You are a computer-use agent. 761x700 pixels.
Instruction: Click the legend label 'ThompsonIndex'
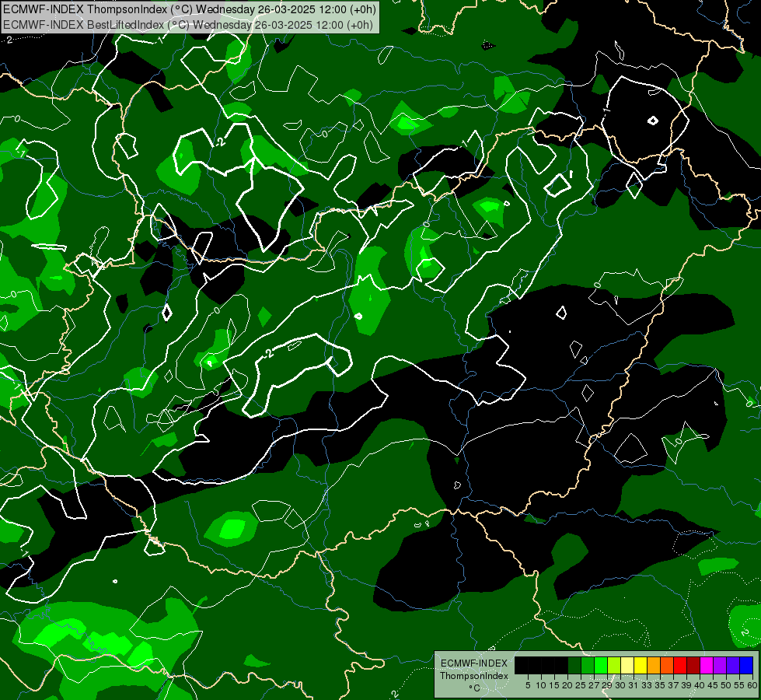pos(474,676)
